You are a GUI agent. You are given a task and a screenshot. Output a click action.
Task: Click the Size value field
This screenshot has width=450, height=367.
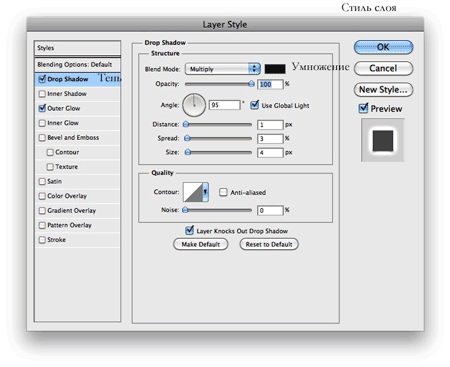click(x=270, y=153)
